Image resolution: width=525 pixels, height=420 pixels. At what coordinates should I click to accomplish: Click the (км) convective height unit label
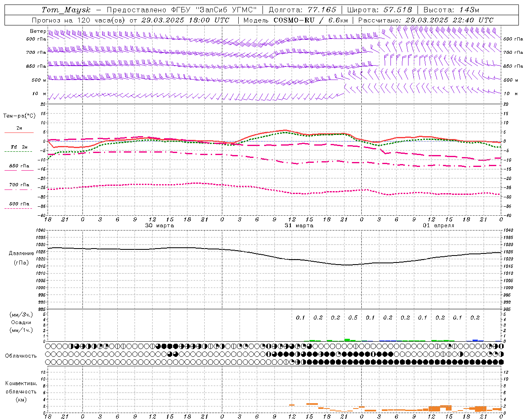point(21,399)
